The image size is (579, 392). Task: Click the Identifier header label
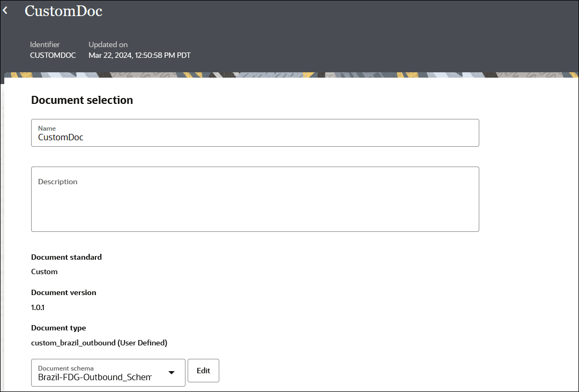click(x=45, y=44)
